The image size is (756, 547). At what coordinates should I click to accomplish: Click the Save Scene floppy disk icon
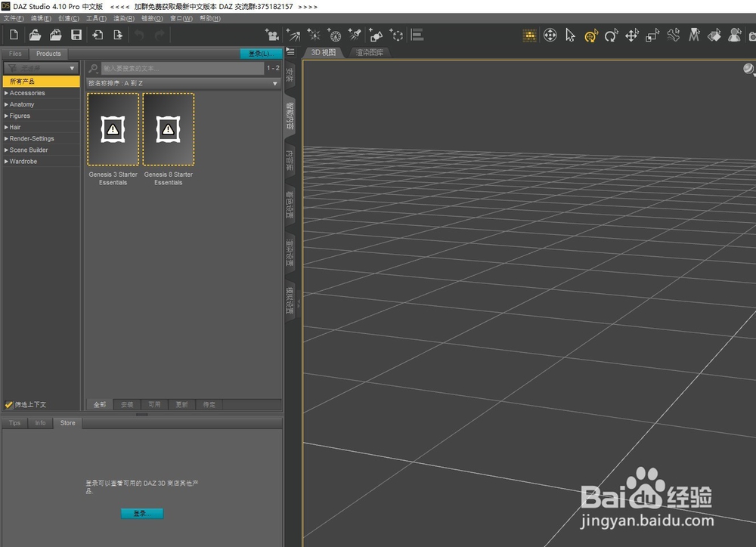pyautogui.click(x=76, y=35)
